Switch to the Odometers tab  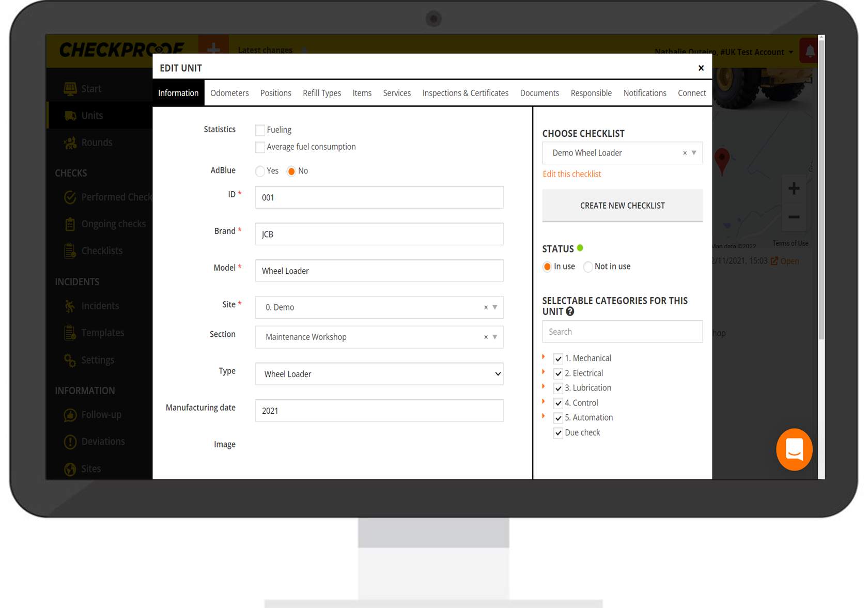tap(229, 93)
